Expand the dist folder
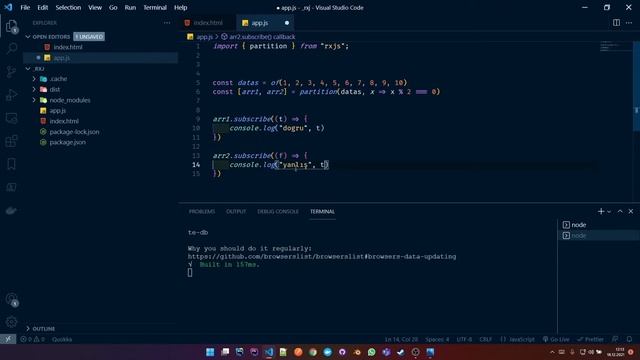This screenshot has height=360, width=640. [34, 89]
